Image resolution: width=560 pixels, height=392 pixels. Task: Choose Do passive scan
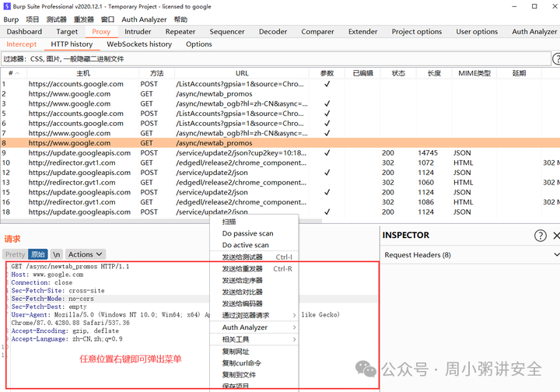click(254, 233)
